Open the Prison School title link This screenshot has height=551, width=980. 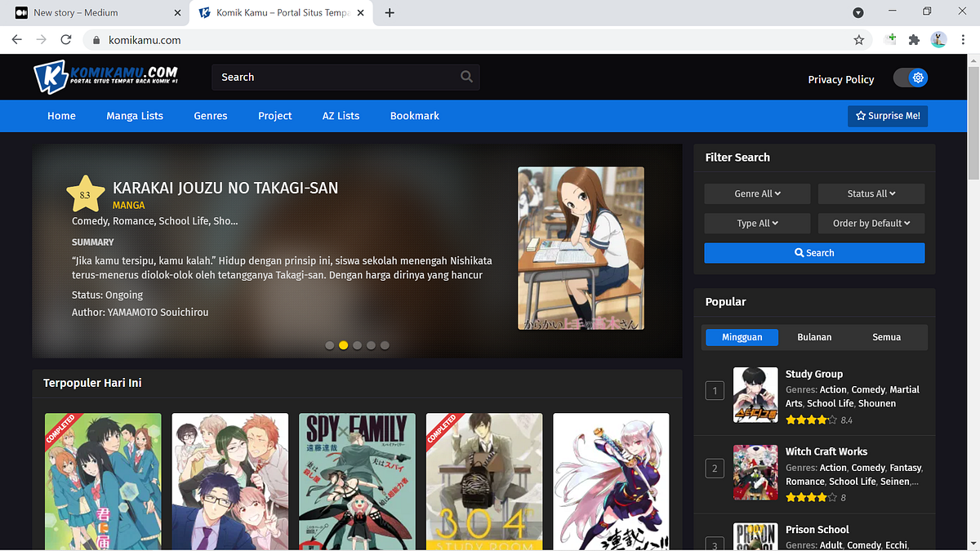(817, 529)
